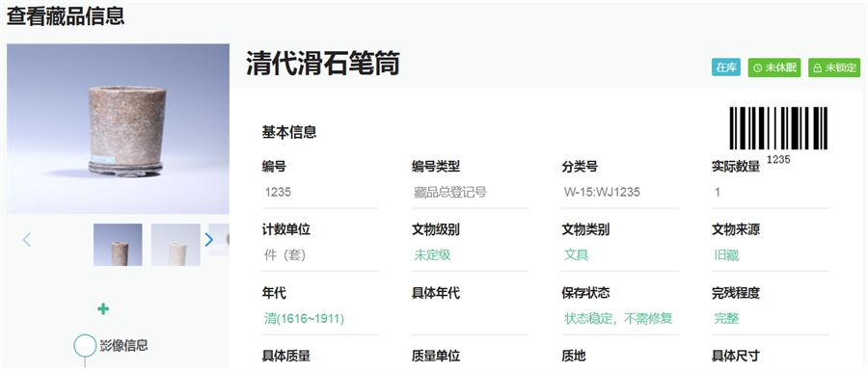Click the 编号类型 field 藏品总登记号
The height and width of the screenshot is (372, 868).
[x=470, y=193]
